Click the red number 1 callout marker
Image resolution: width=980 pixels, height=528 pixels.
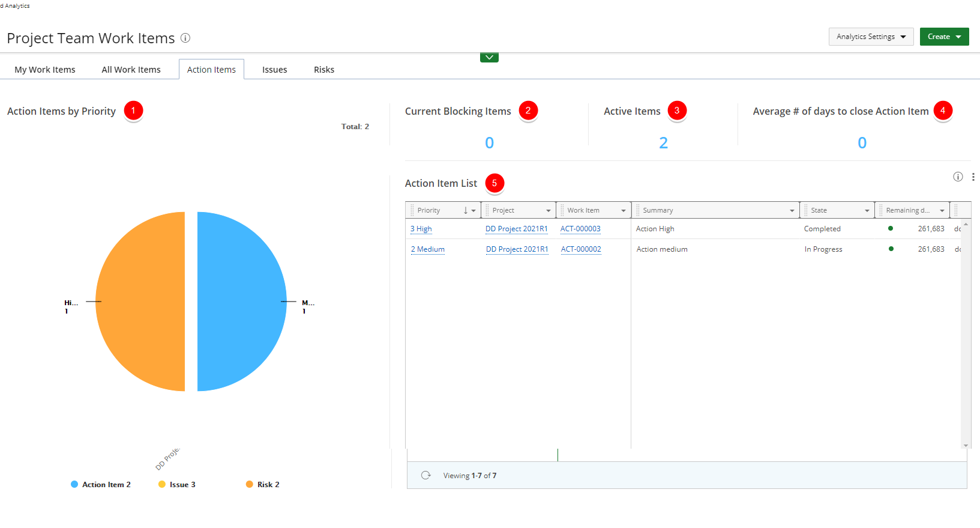tap(133, 111)
